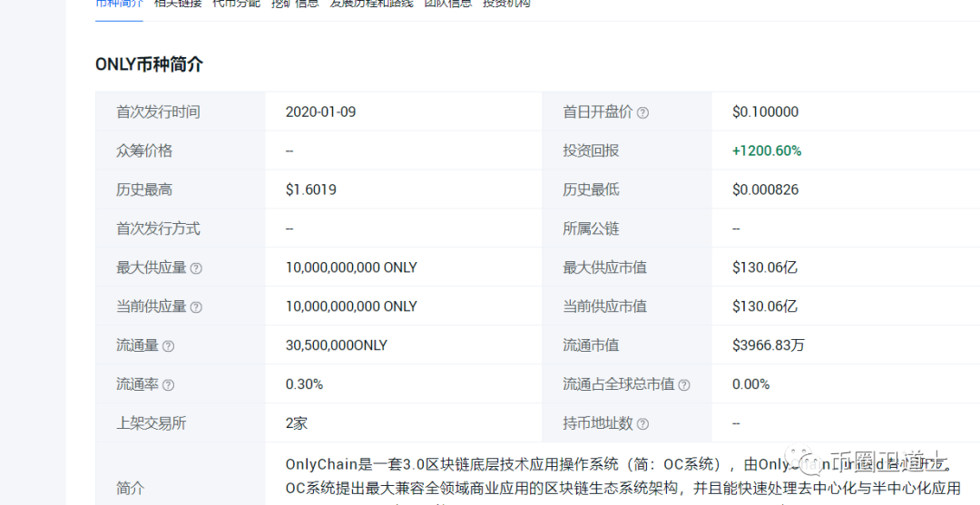Click the 当前供应市值 label
This screenshot has width=980, height=505.
604,306
